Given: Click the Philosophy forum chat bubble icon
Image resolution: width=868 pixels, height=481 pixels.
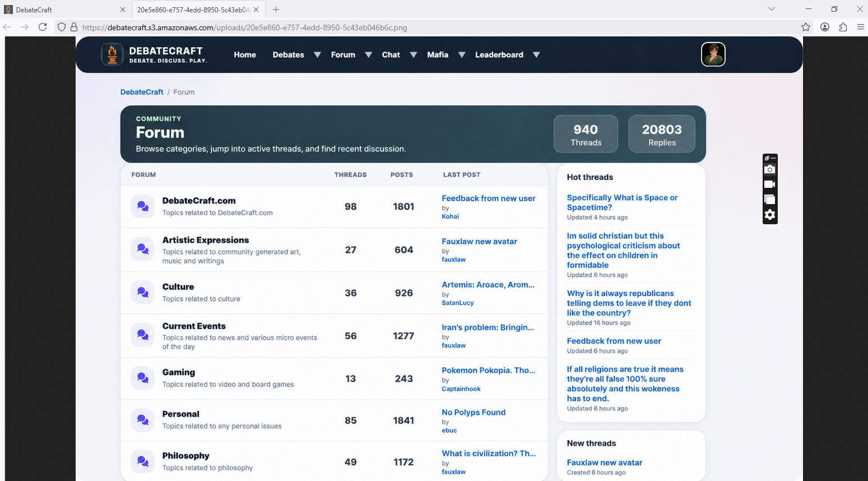Looking at the screenshot, I should point(142,461).
